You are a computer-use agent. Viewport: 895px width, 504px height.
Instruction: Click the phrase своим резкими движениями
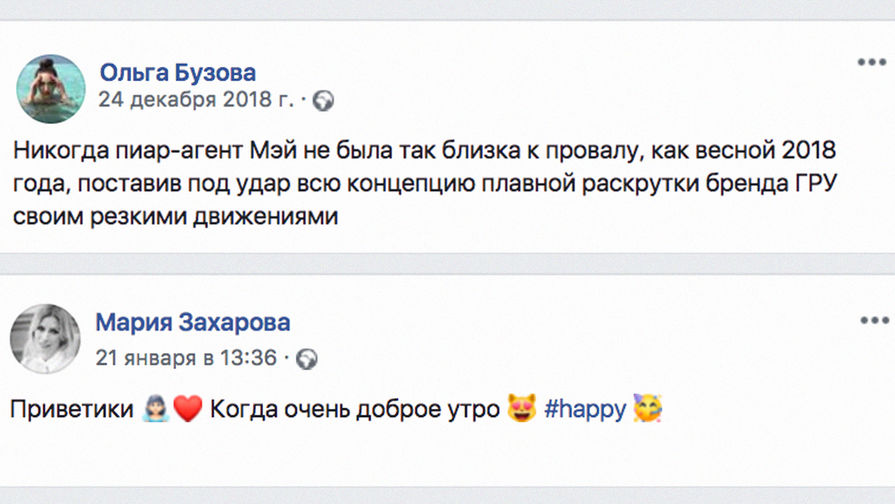(x=176, y=217)
